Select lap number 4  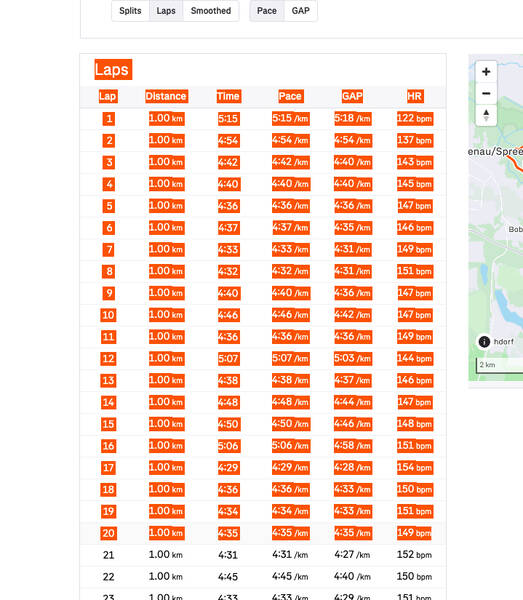click(109, 184)
